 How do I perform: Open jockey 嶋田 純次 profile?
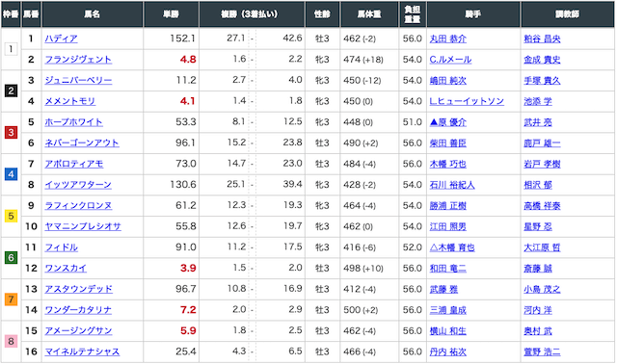[447, 80]
